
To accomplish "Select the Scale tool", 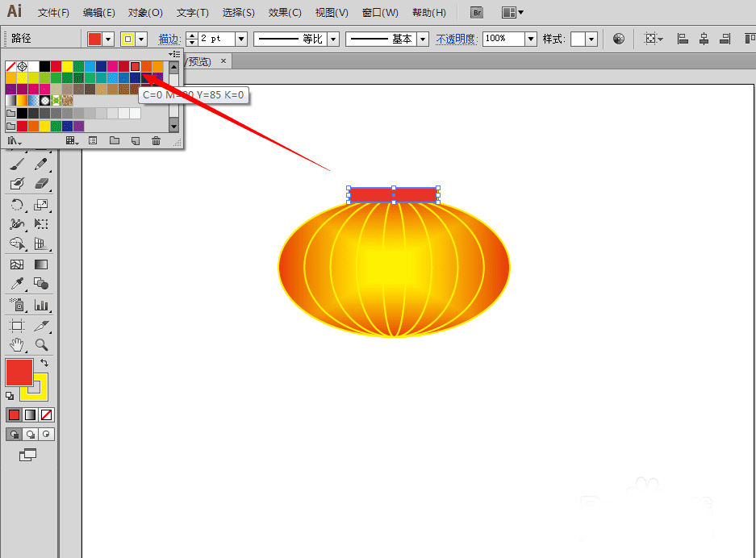I will [x=41, y=205].
